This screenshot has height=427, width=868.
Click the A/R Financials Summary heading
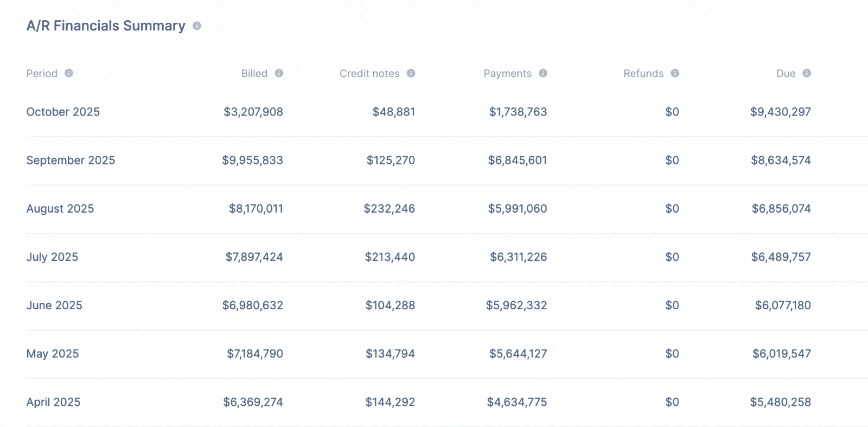(106, 26)
